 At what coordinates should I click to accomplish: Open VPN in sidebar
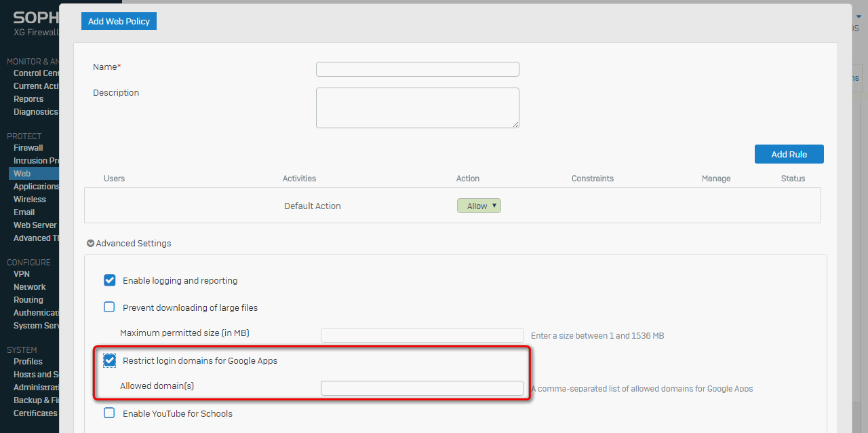22,274
